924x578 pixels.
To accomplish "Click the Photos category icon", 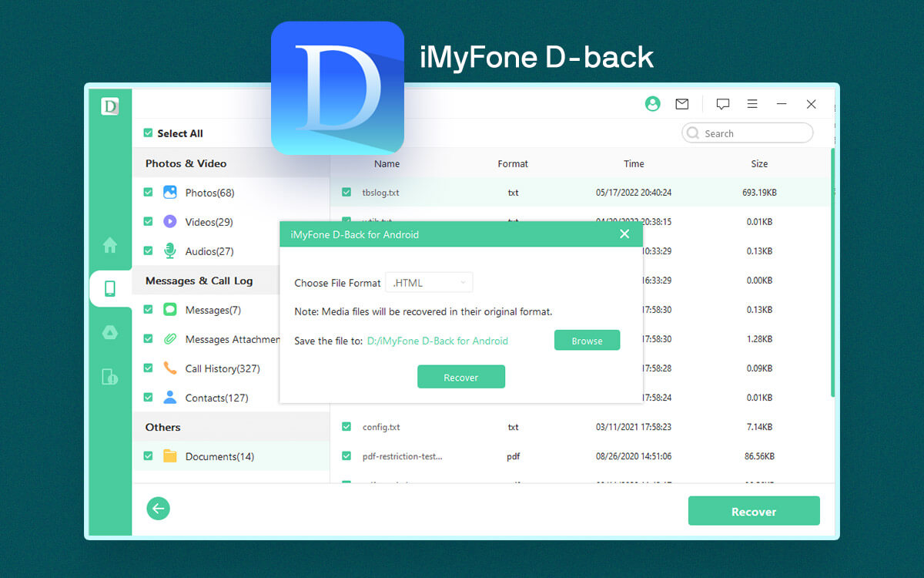I will pos(170,193).
